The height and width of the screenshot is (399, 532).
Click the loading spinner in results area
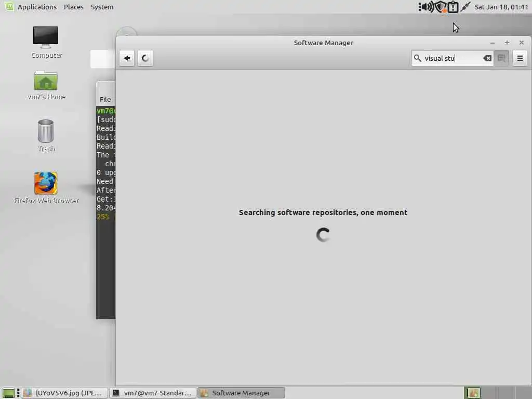[323, 234]
